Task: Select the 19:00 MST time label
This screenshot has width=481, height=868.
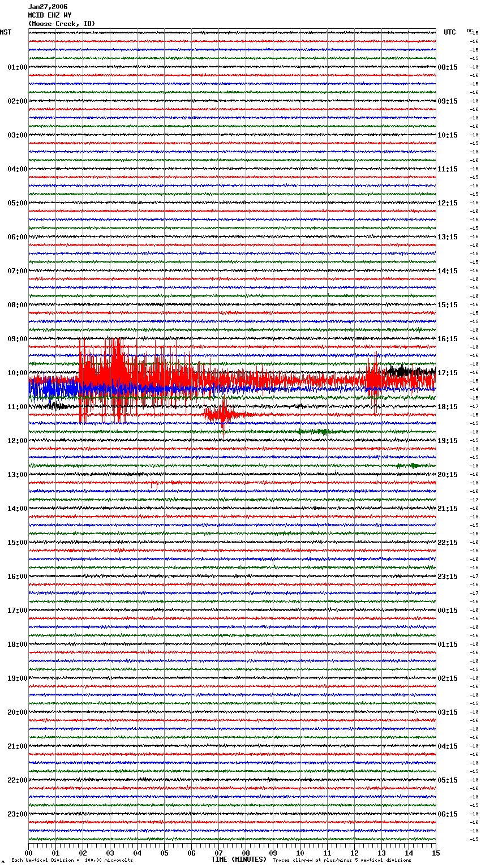Action: (18, 678)
